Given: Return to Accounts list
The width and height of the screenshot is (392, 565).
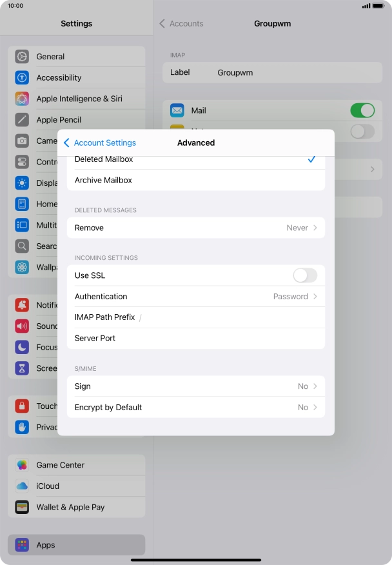Looking at the screenshot, I should [181, 24].
